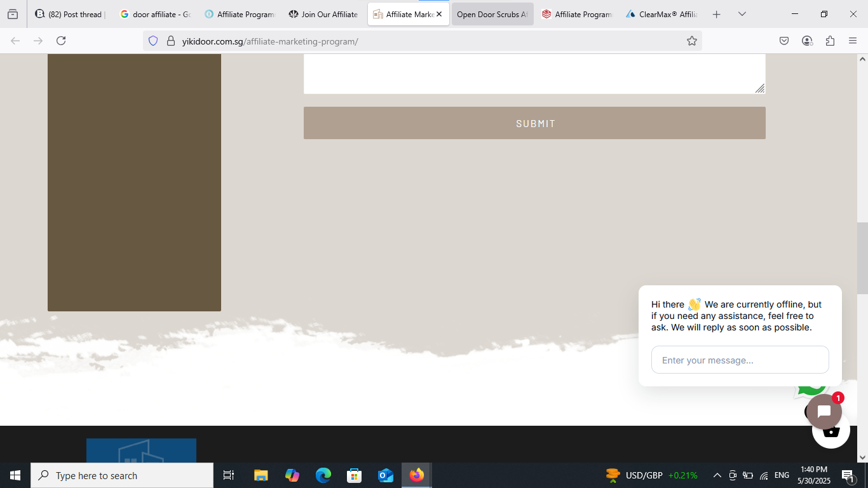The width and height of the screenshot is (868, 488).
Task: Click the Firefox taskbar icon
Action: [x=417, y=475]
